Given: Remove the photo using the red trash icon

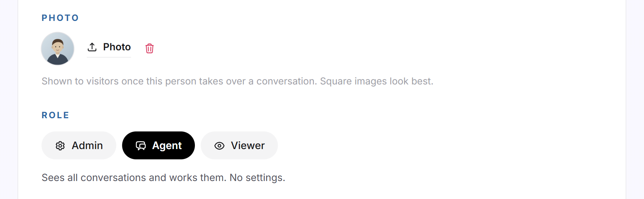Looking at the screenshot, I should (x=149, y=48).
